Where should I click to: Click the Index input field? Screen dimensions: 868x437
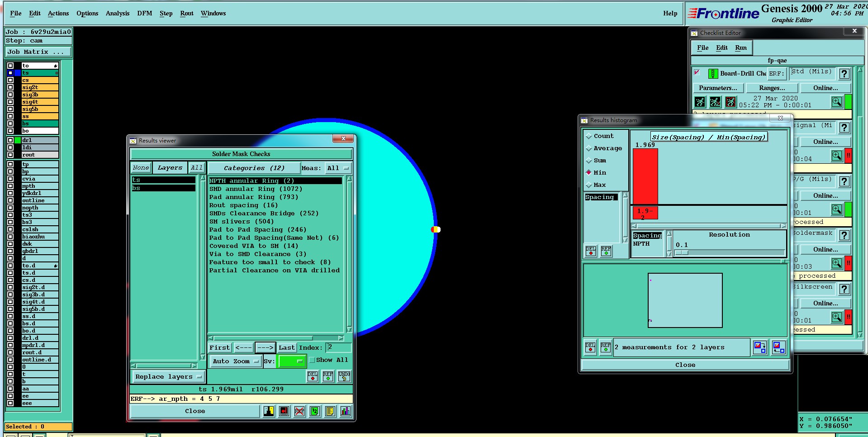coord(338,347)
